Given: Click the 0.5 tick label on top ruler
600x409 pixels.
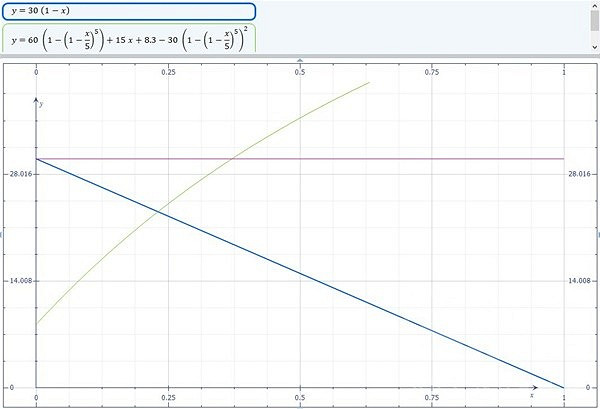Looking at the screenshot, I should point(300,72).
